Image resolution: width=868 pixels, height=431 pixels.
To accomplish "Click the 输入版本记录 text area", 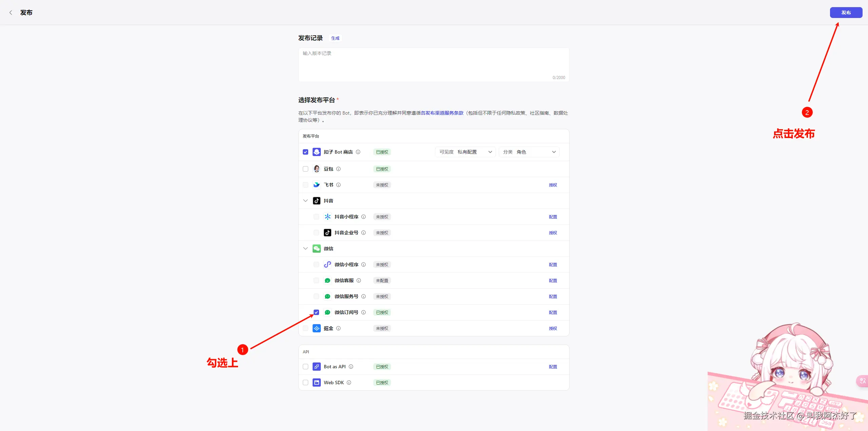I will coord(433,64).
